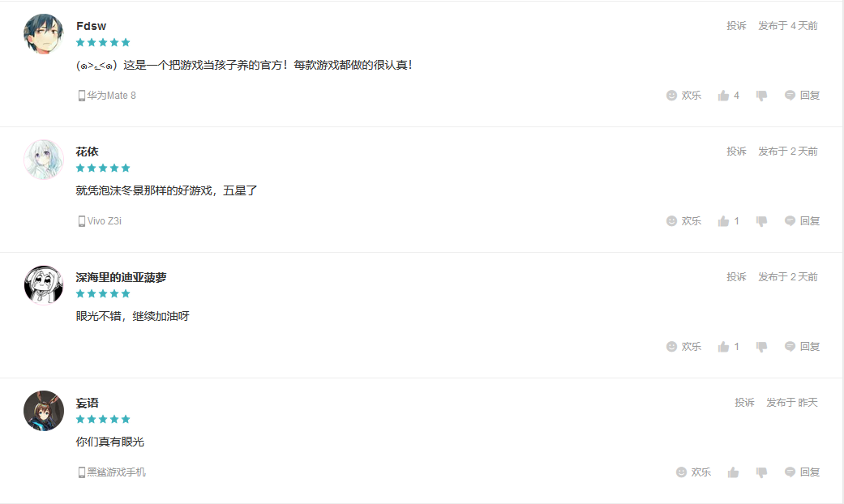Screen dimensions: 844x504
Task: Report 妄语's review via 投诉
Action: click(x=744, y=403)
